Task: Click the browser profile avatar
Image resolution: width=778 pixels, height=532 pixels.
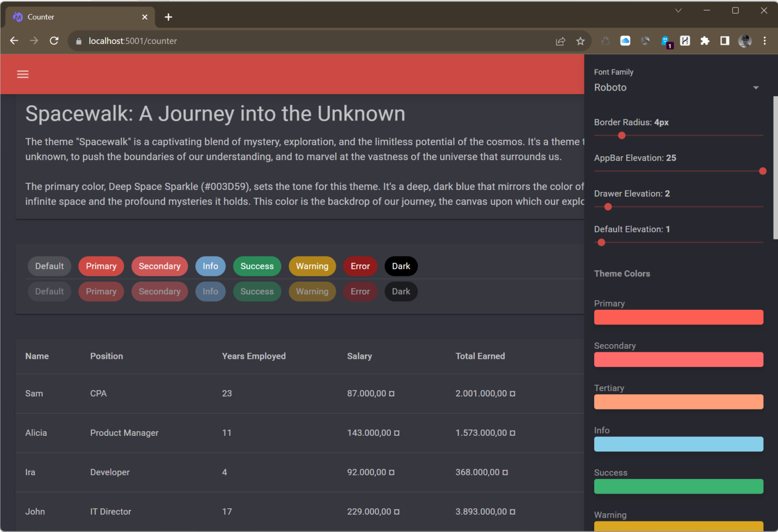Action: [x=745, y=41]
